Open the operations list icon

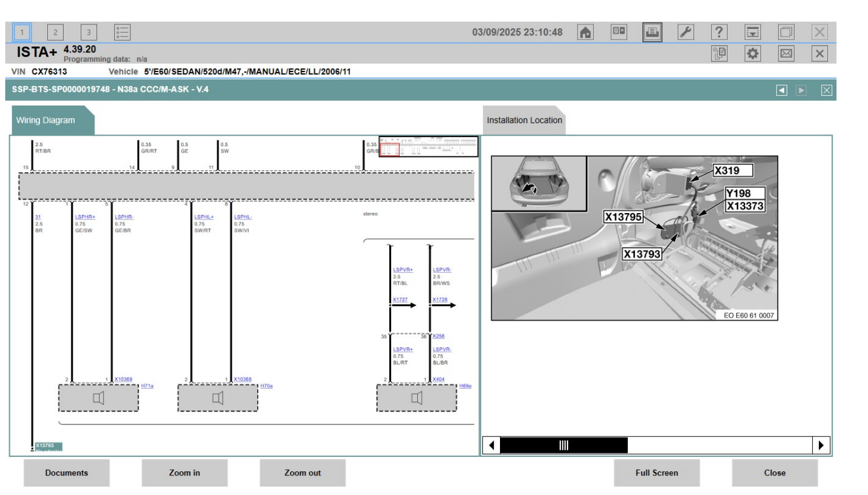coord(122,31)
